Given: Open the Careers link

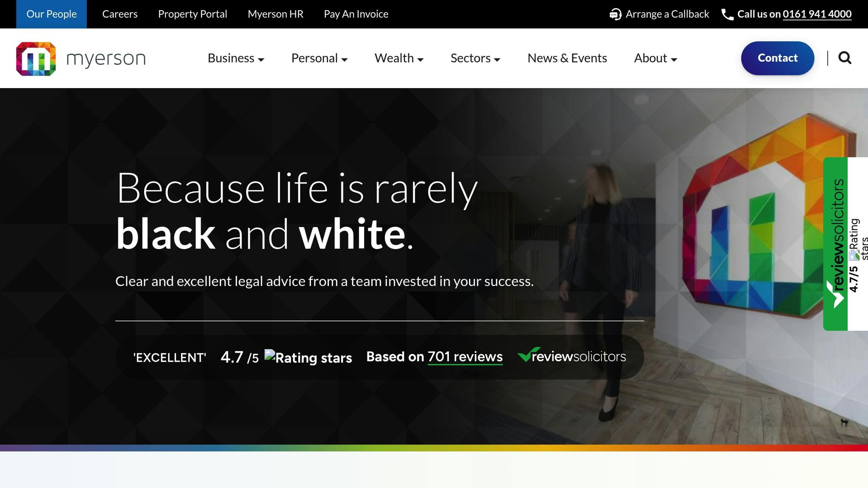Looking at the screenshot, I should 120,14.
